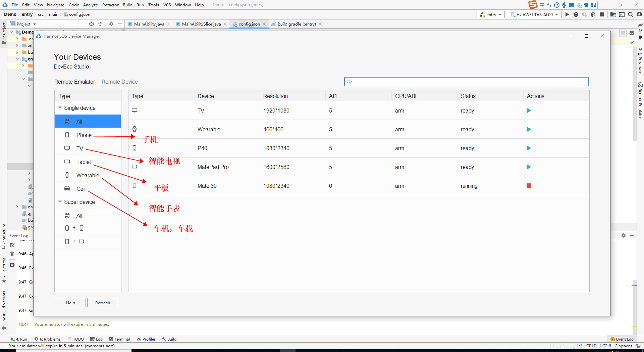The image size is (644, 352).
Task: Switch to MainAbilitySlice.java editor tab
Action: coord(201,24)
